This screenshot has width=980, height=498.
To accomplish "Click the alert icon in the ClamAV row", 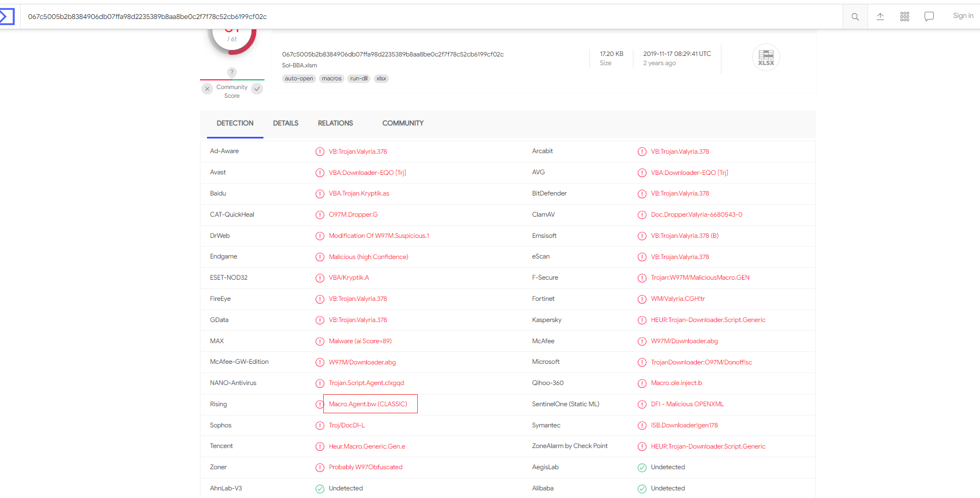I will 642,215.
